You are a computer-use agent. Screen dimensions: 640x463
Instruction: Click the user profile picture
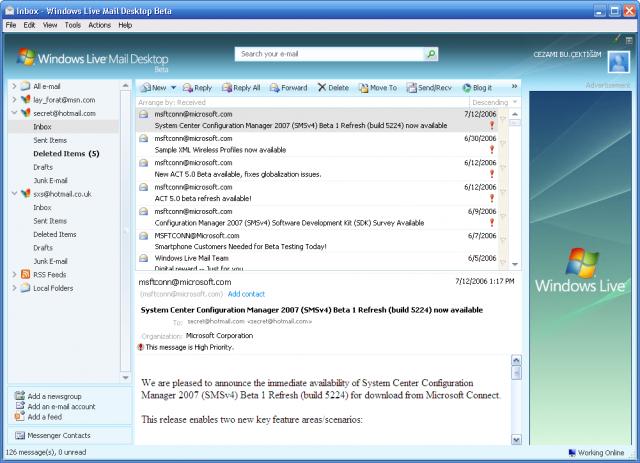click(619, 62)
